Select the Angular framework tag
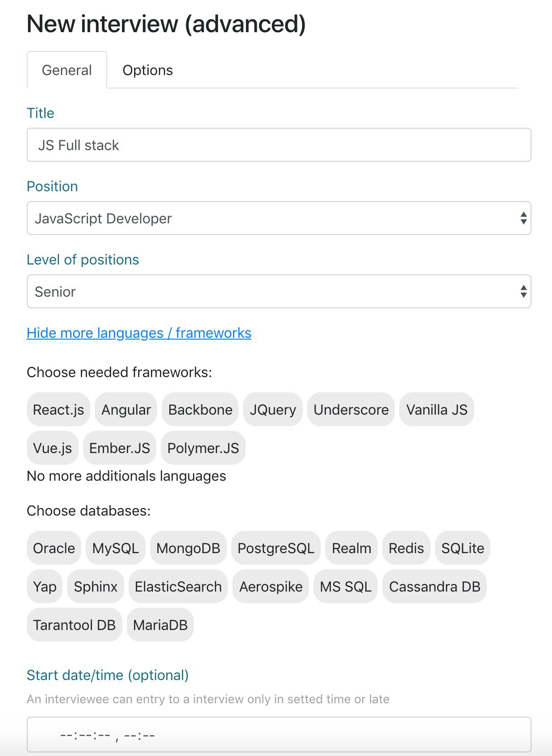The image size is (552, 756). click(126, 409)
